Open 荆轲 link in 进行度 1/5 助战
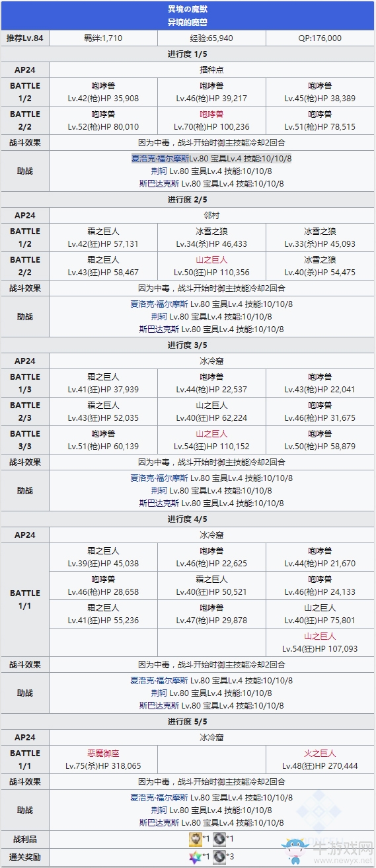The height and width of the screenshot is (868, 376). point(159,171)
